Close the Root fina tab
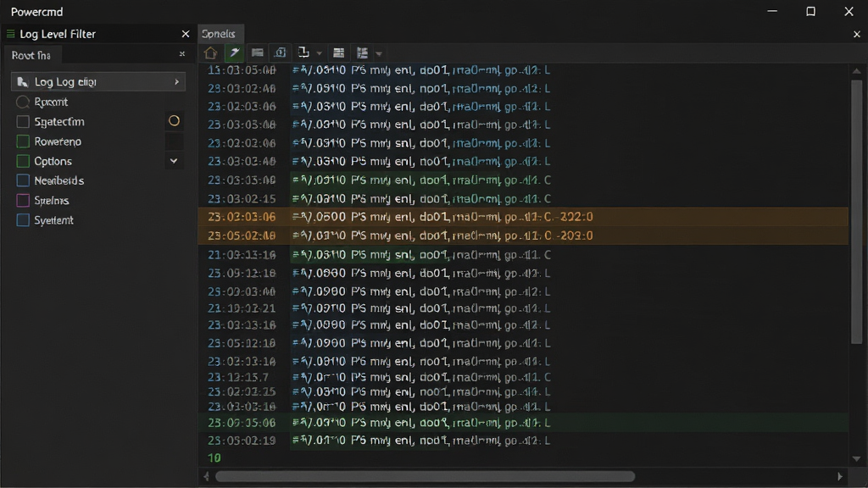Viewport: 868px width, 488px height. [182, 54]
